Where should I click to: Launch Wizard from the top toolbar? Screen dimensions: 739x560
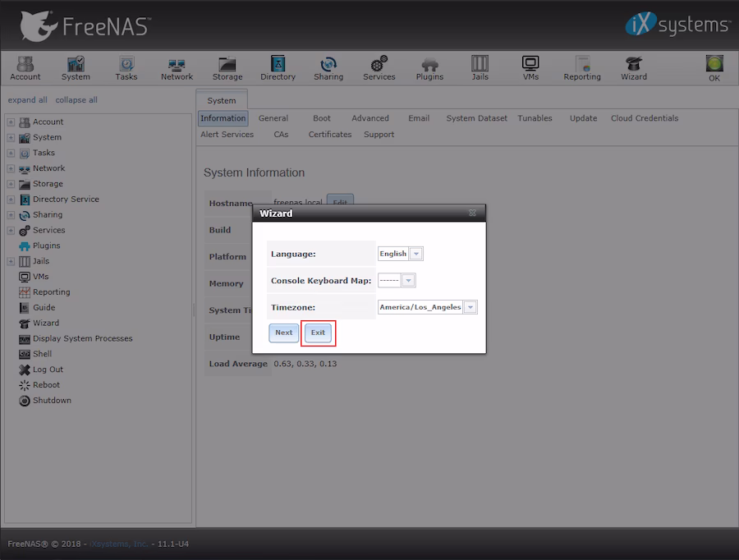click(x=633, y=68)
